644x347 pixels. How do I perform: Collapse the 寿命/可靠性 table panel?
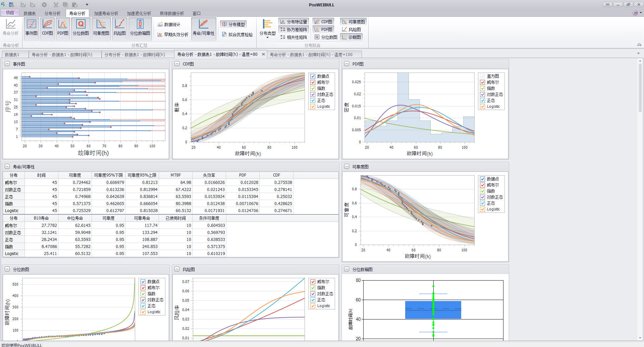click(7, 166)
